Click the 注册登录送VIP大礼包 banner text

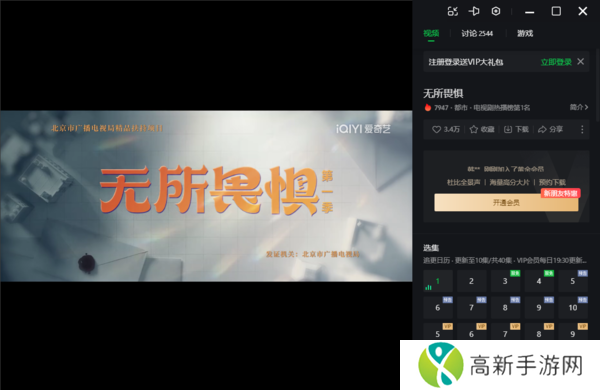(466, 62)
